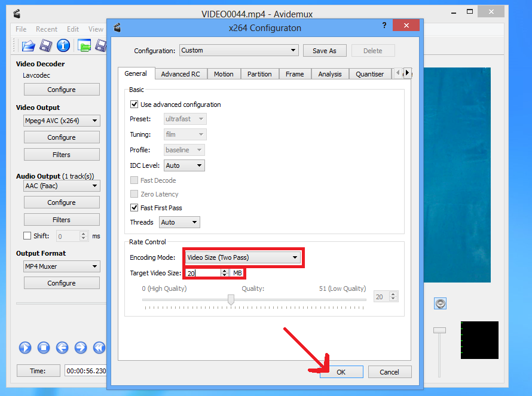Click Configure under Output Format
The width and height of the screenshot is (532, 396).
pyautogui.click(x=62, y=283)
